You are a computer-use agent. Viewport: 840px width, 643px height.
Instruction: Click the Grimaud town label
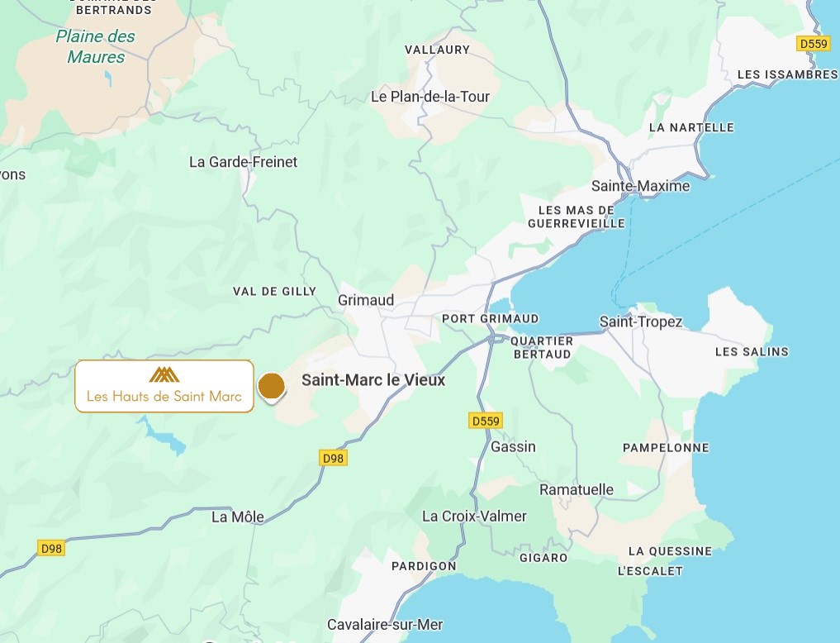coord(366,300)
